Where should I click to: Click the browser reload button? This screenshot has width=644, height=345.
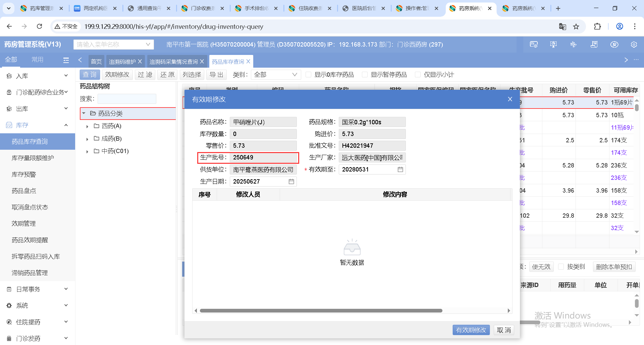coord(39,26)
